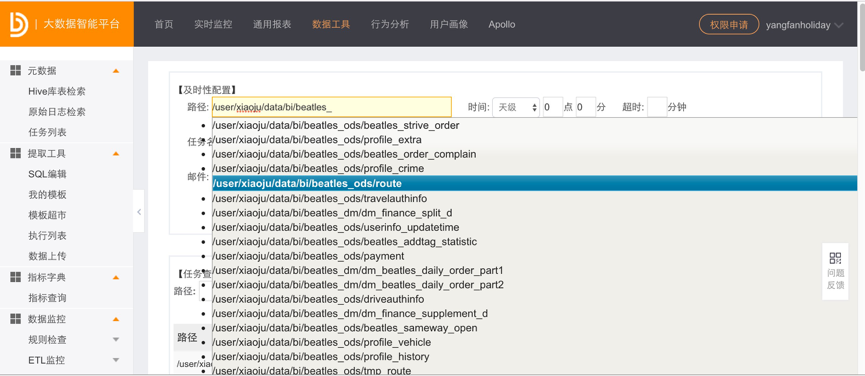865x376 pixels.
Task: Click the ETL监控 sidebar item
Action: 46,360
